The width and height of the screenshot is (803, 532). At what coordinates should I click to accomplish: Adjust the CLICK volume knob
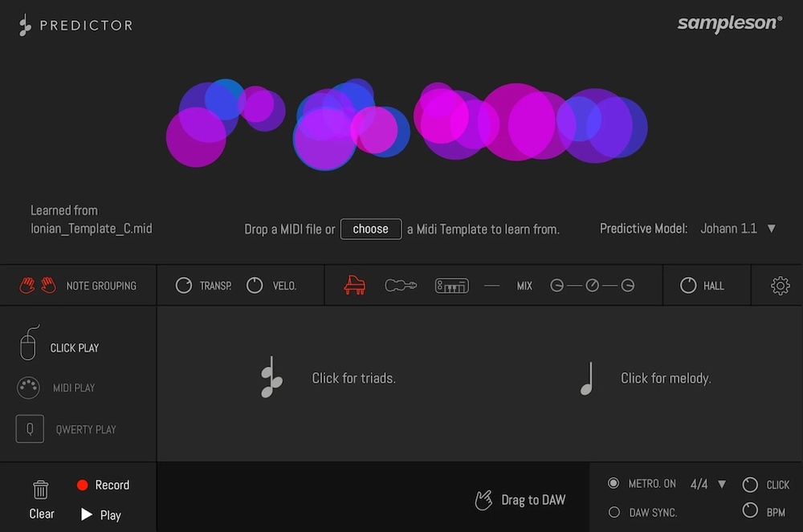click(750, 485)
